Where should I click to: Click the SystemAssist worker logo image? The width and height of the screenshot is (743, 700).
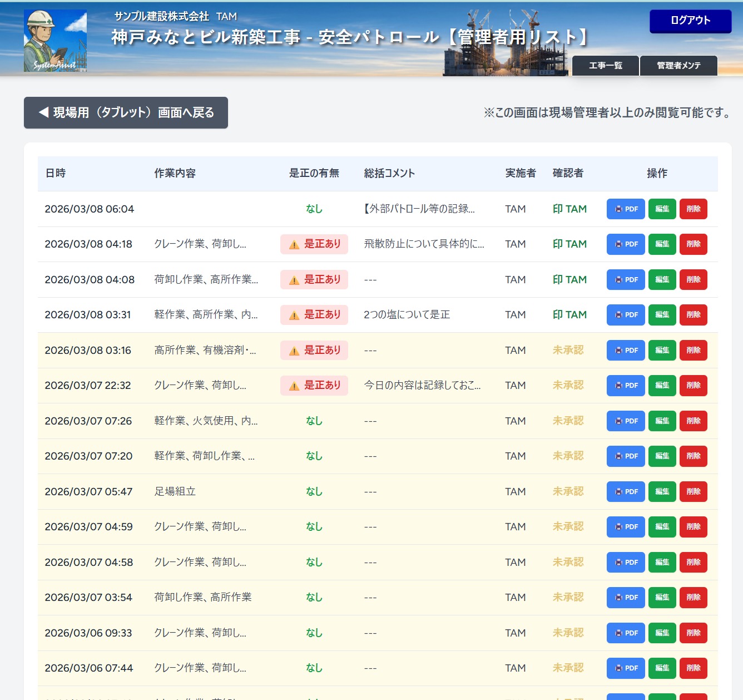(55, 41)
